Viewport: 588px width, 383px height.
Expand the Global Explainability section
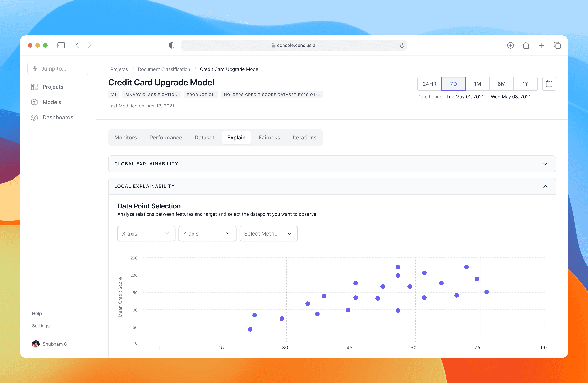332,164
